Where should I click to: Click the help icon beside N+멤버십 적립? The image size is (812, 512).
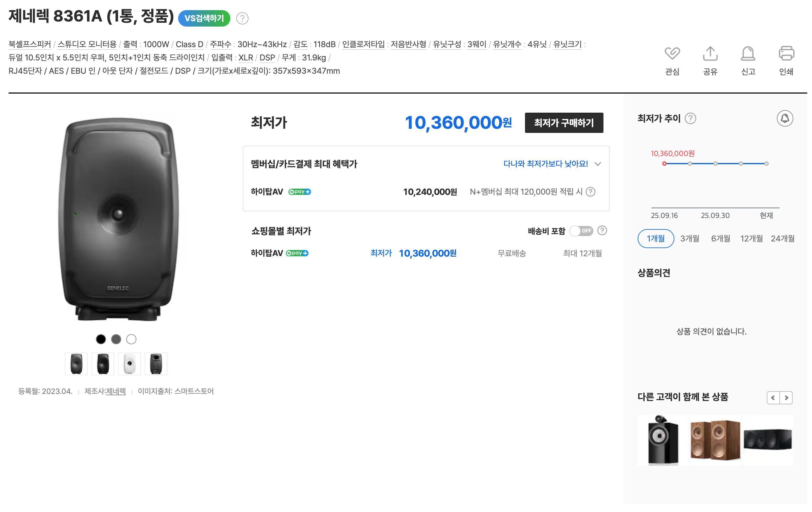point(590,192)
